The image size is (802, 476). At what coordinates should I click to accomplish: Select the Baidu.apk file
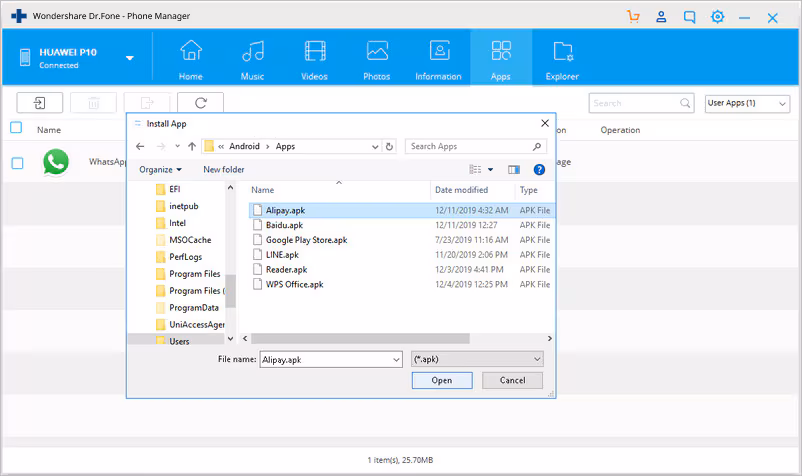click(x=402, y=225)
